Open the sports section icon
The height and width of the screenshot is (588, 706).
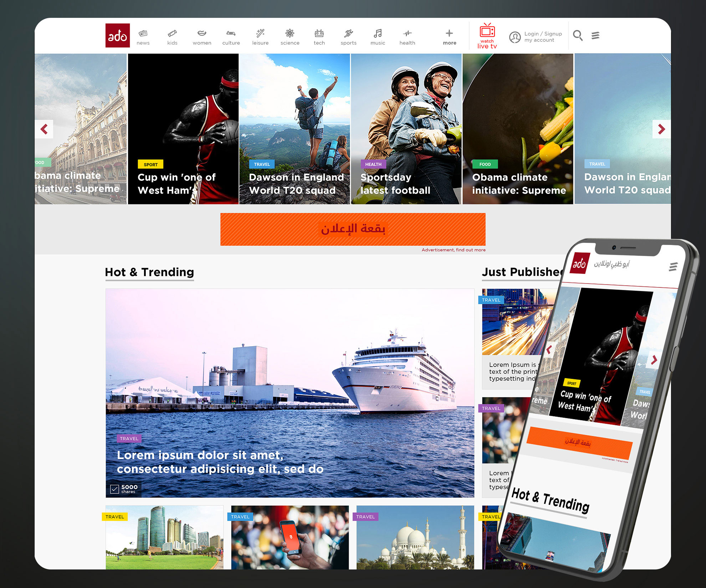pyautogui.click(x=348, y=33)
